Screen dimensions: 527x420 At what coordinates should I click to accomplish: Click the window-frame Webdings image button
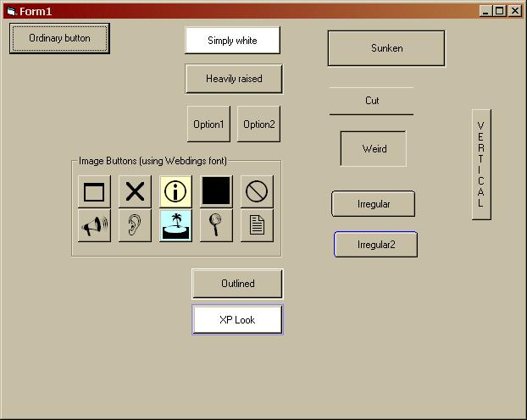94,191
